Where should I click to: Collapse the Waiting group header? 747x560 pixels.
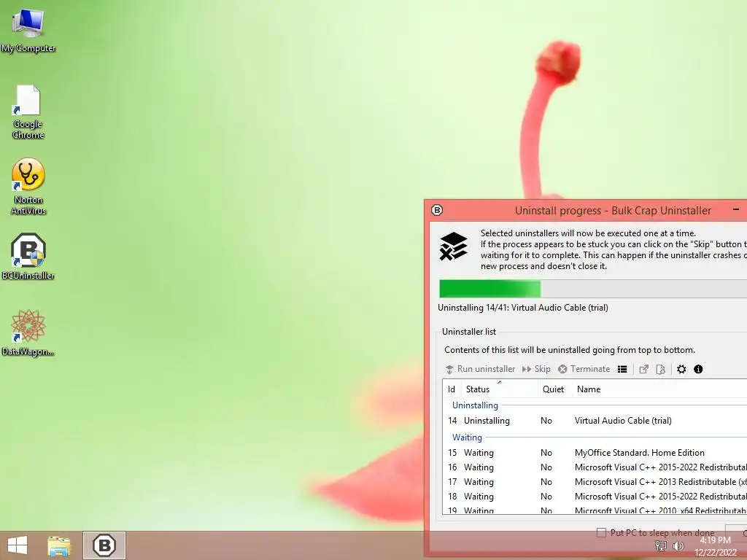[467, 437]
